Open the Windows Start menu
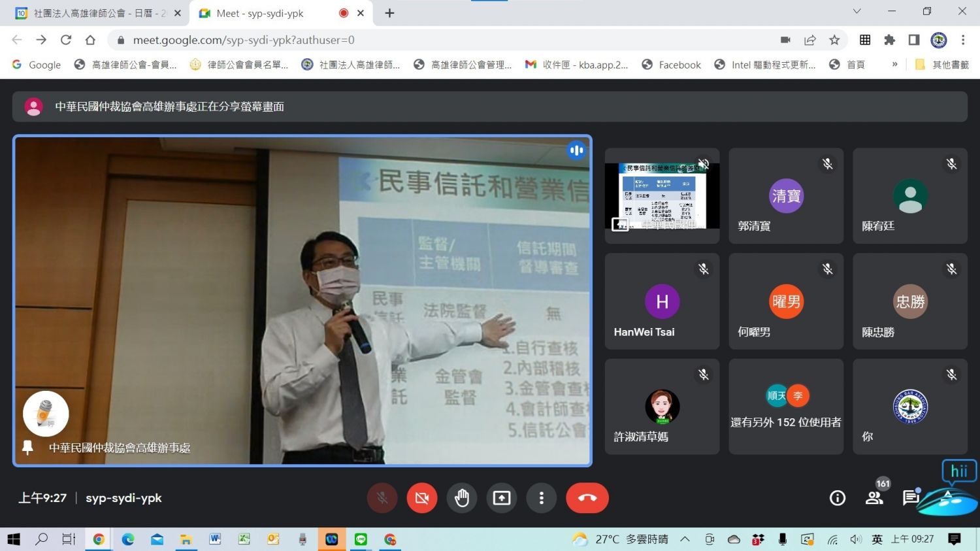Screen dimensions: 980x551 point(13,539)
